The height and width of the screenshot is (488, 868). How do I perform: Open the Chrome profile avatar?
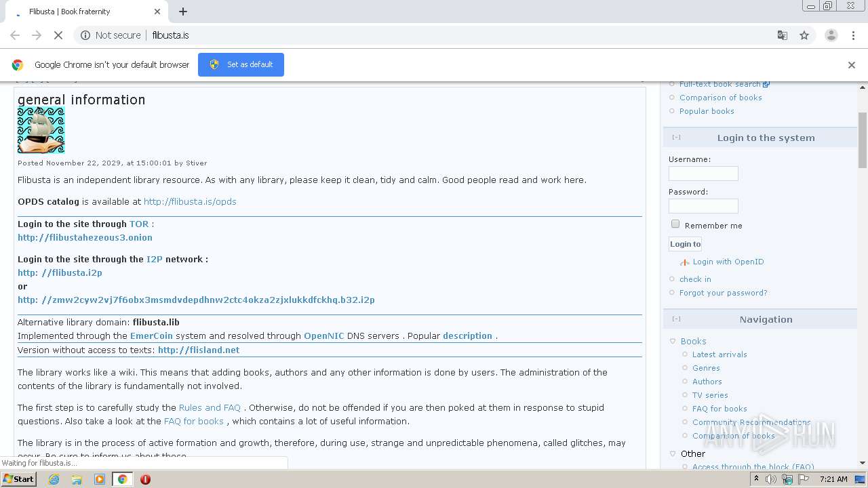tap(831, 35)
